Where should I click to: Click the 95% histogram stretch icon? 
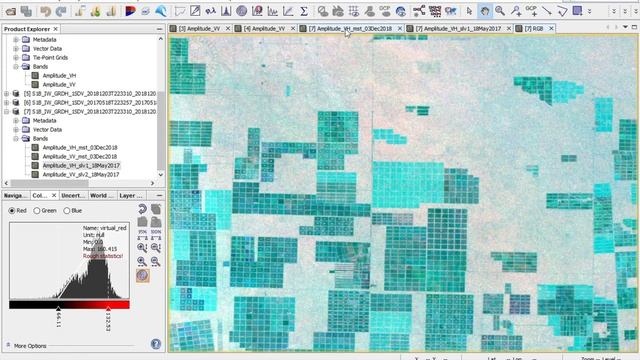pyautogui.click(x=142, y=235)
